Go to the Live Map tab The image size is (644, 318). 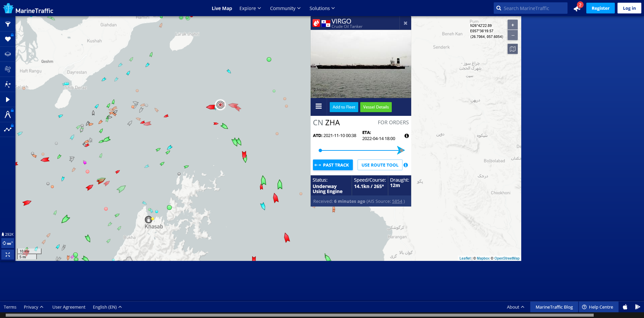pos(222,8)
